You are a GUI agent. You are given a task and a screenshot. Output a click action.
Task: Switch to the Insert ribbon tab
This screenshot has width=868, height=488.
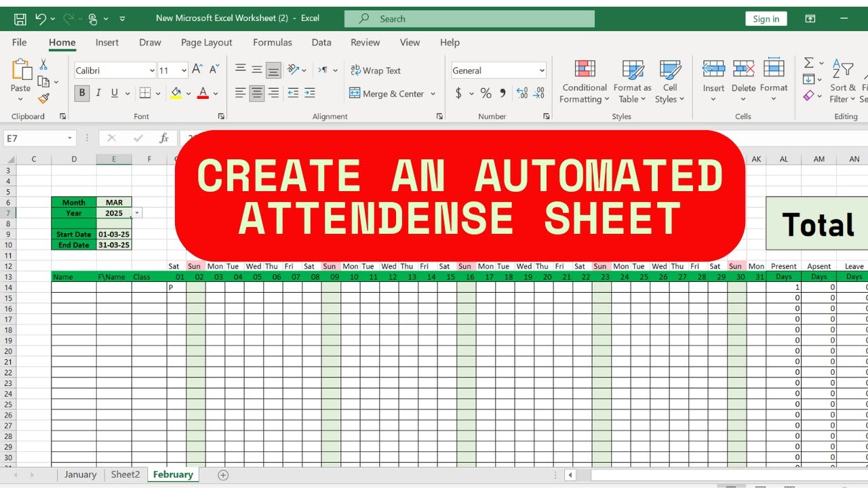107,42
